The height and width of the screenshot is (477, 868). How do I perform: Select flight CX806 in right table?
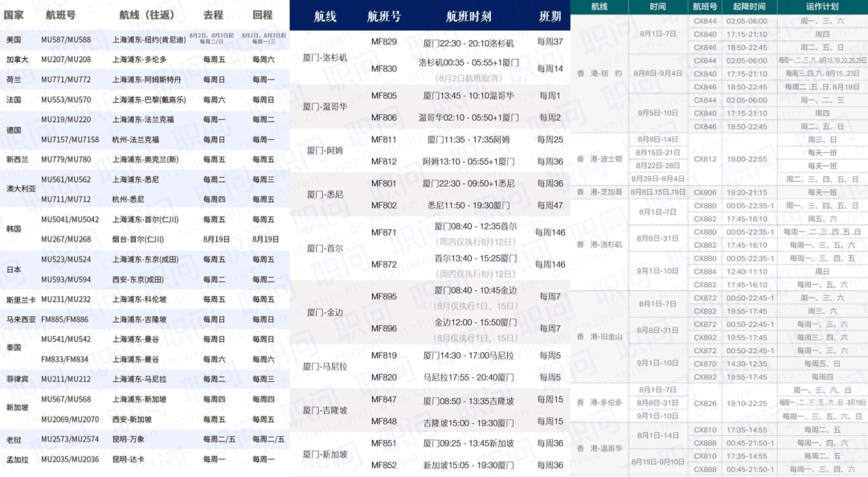(705, 192)
